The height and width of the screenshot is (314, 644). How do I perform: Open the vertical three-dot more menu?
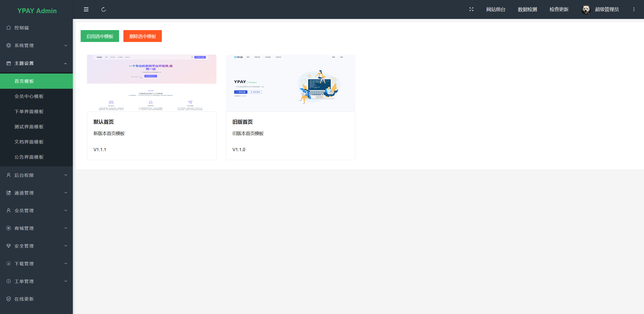click(634, 9)
